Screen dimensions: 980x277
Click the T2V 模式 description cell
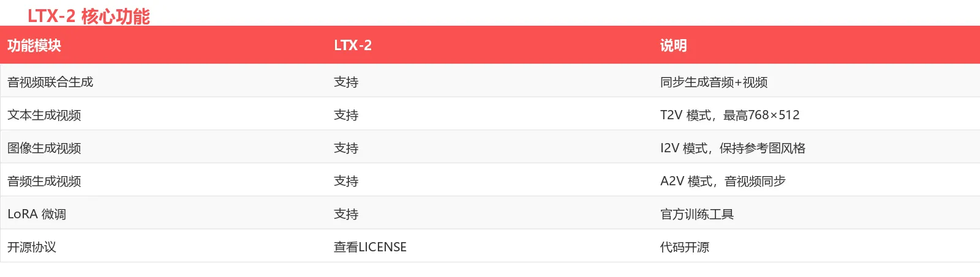729,115
